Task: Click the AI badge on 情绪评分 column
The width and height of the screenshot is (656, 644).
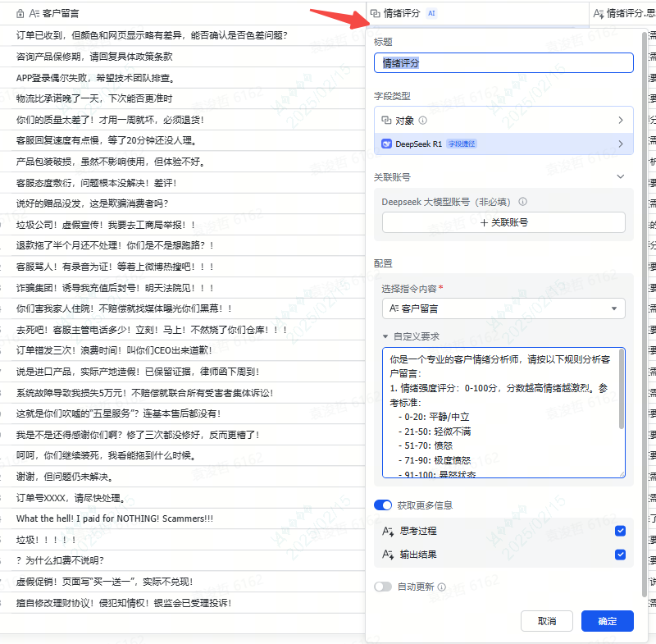Action: 432,13
